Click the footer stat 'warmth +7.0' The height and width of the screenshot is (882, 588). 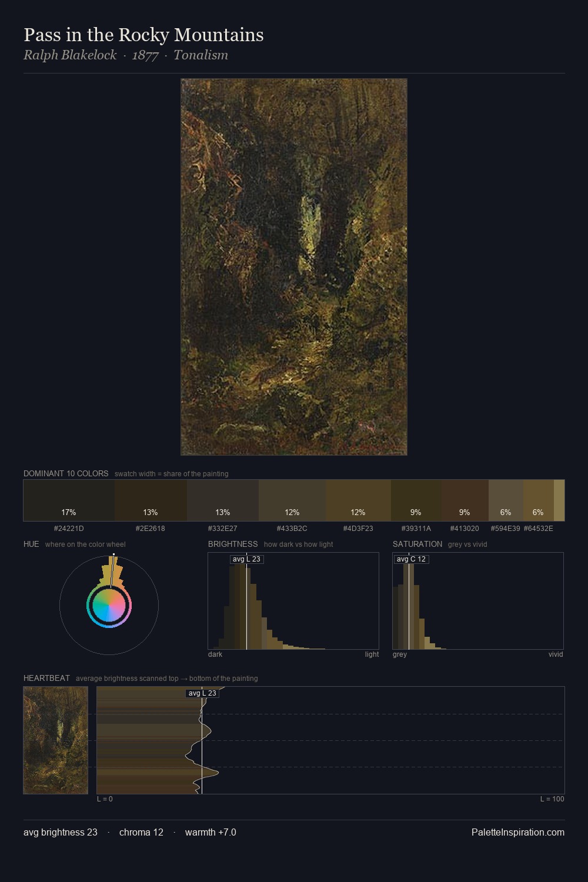pyautogui.click(x=211, y=832)
